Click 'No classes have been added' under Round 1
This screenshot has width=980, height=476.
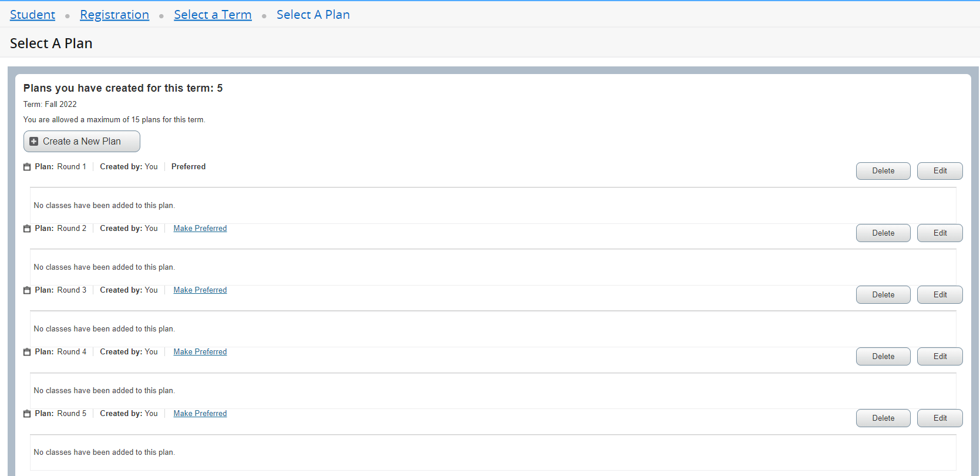pyautogui.click(x=105, y=206)
